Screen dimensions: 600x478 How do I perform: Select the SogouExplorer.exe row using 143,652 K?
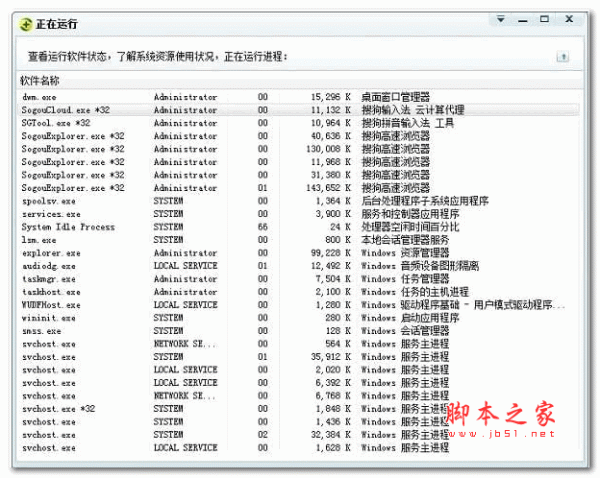coord(299,188)
